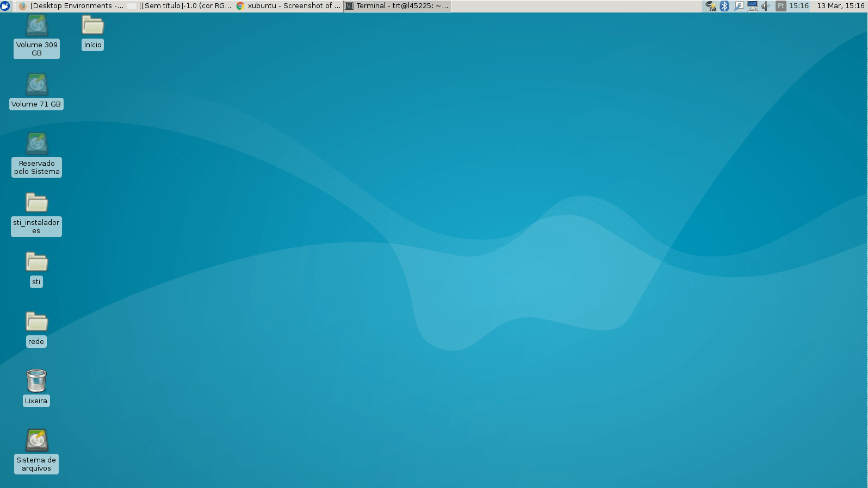The width and height of the screenshot is (868, 488).
Task: Select the Reservado pelo Sistema drive icon
Action: 37,144
